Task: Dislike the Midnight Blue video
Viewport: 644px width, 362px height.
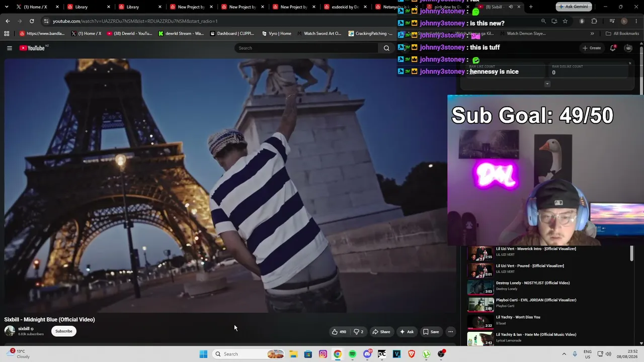Action: click(358, 332)
